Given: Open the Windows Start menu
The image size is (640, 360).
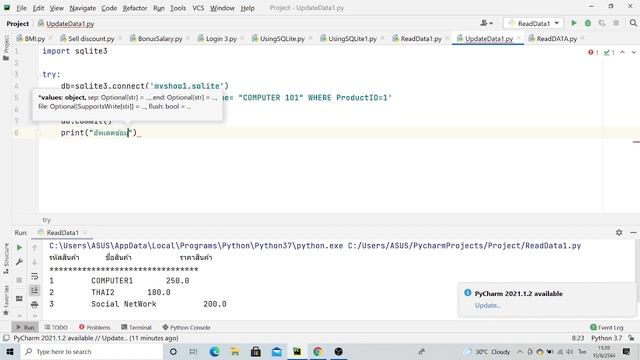Looking at the screenshot, I should (x=10, y=351).
